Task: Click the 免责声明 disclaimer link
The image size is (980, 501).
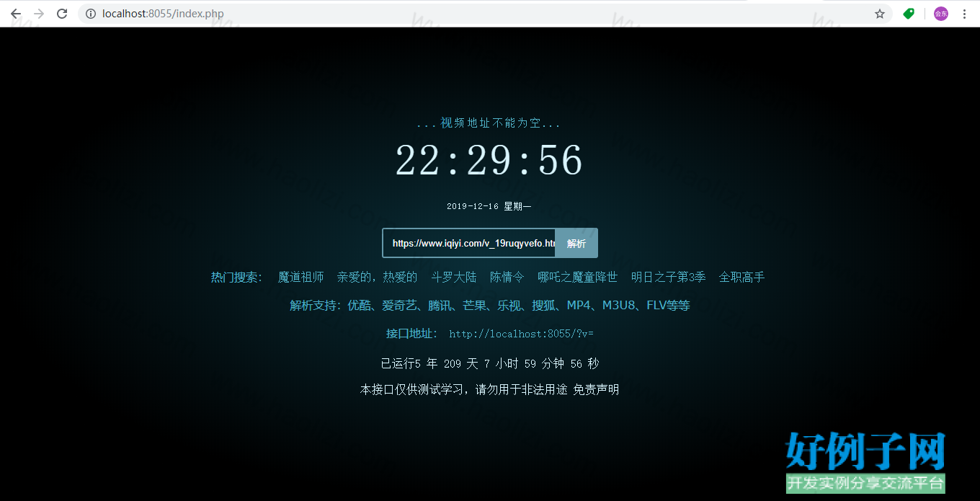Action: 596,389
